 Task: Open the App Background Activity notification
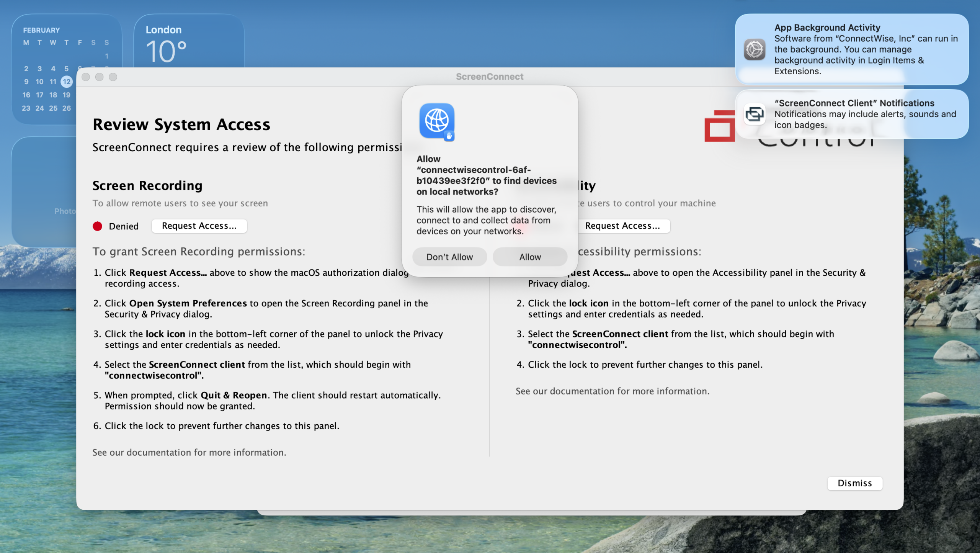click(x=852, y=49)
